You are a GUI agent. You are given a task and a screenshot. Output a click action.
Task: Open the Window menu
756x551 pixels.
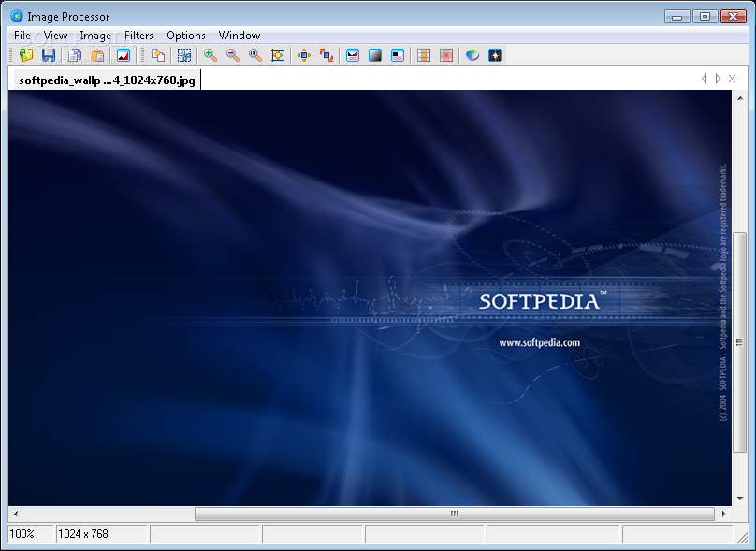coord(240,36)
